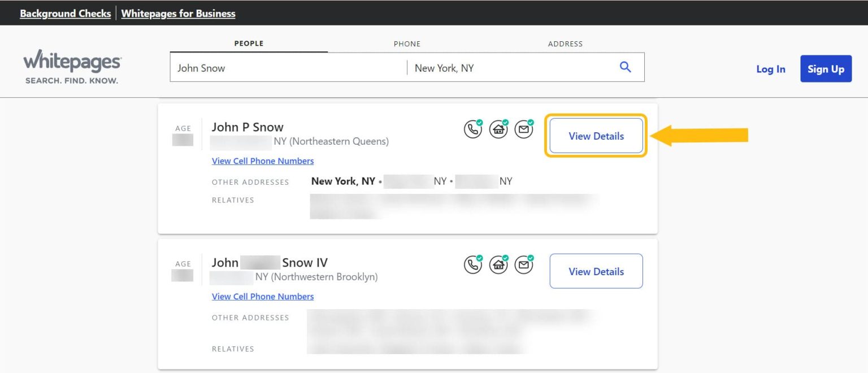The width and height of the screenshot is (868, 373).
Task: Click the home address icon for John P Snow
Action: [498, 128]
